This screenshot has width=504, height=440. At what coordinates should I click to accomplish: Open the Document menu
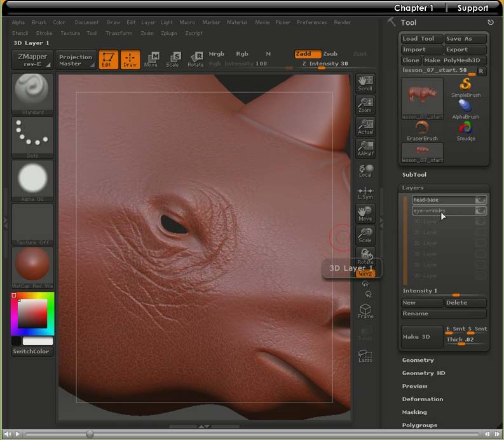tap(86, 22)
